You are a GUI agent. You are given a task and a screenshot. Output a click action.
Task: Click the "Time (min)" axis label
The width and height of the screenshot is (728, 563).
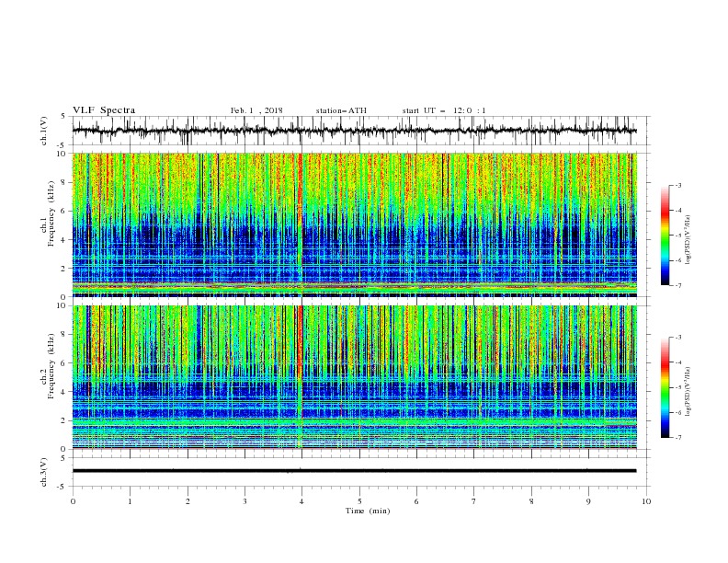click(368, 511)
